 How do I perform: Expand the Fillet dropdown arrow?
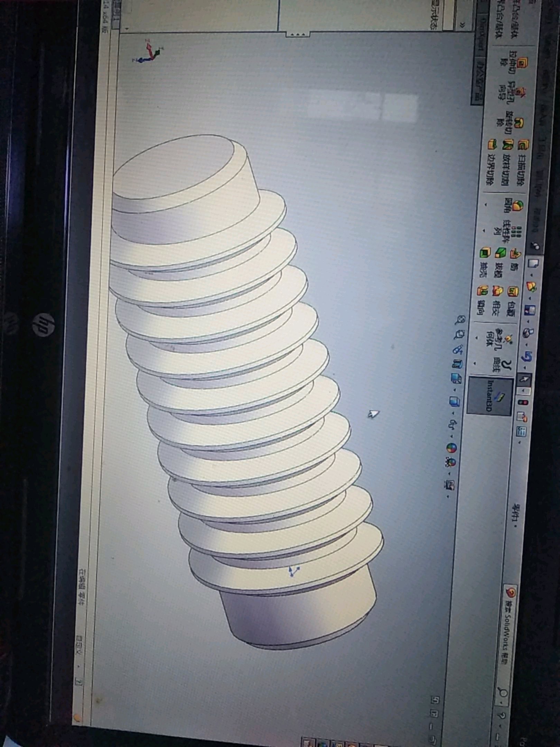pos(486,205)
